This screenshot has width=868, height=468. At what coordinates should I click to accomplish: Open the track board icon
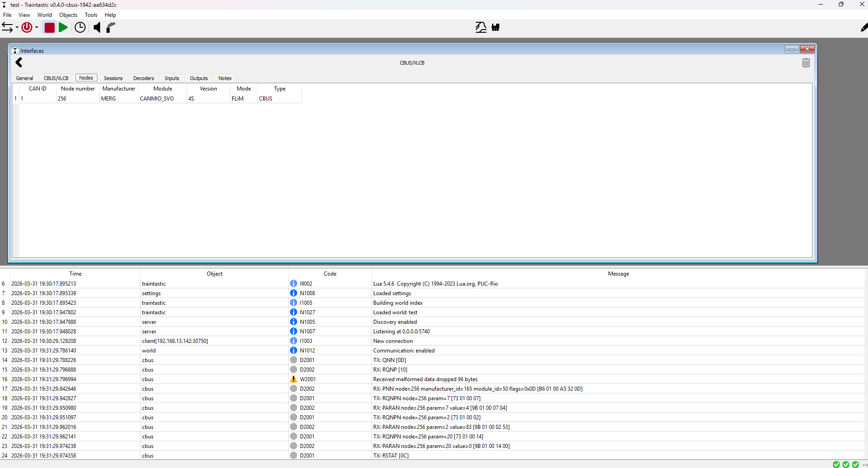click(x=481, y=27)
